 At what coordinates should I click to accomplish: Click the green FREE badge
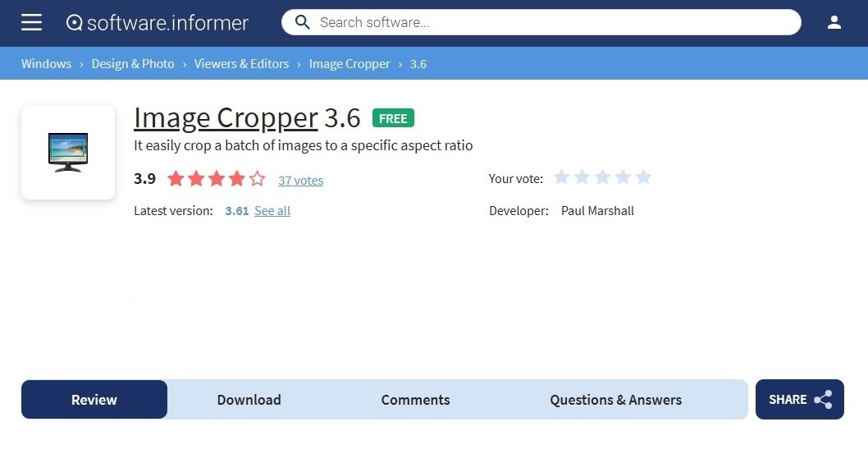(x=393, y=118)
